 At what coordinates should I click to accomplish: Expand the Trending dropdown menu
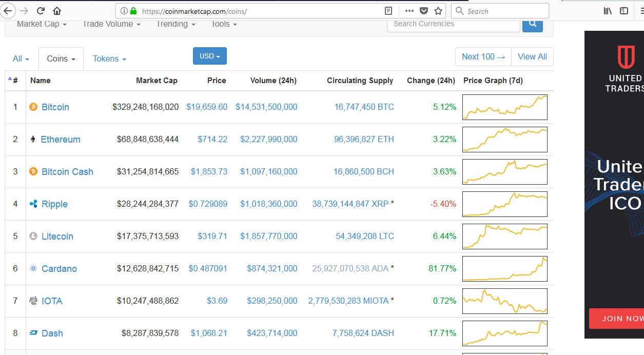tap(176, 24)
